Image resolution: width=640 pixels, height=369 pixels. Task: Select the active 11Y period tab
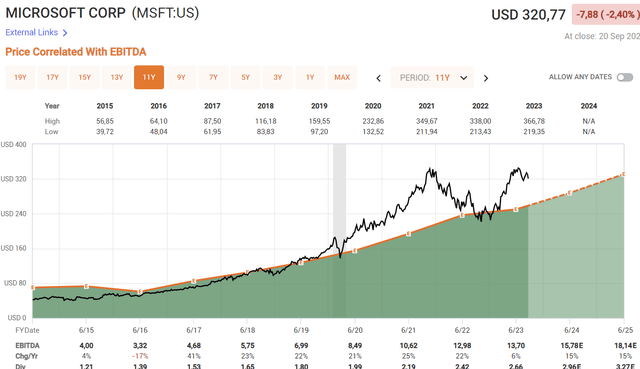click(149, 77)
